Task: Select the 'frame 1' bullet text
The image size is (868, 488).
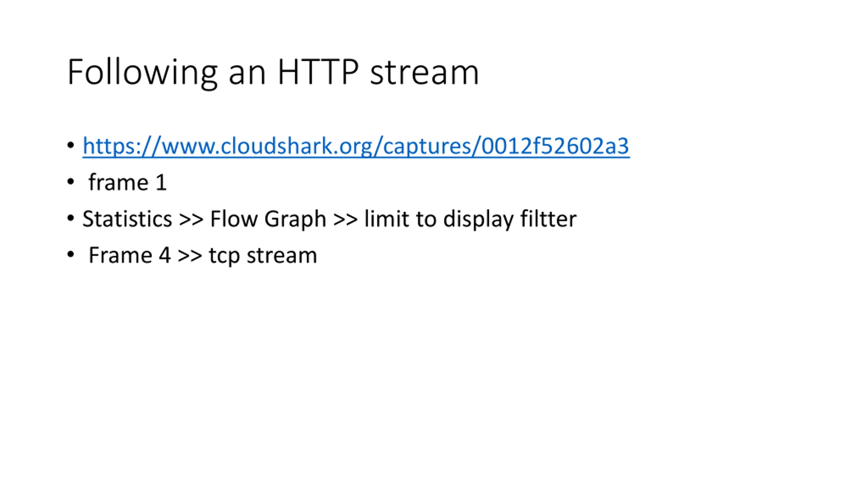Action: coord(127,182)
